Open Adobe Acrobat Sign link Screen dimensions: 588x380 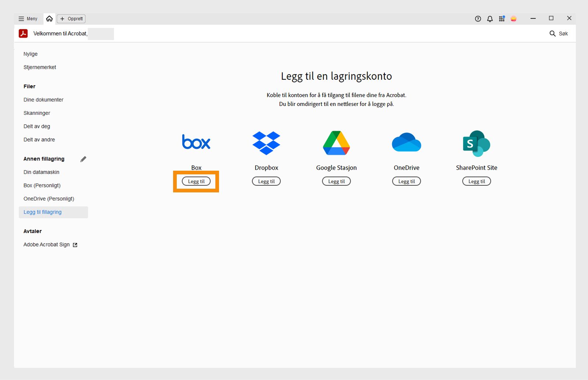point(47,245)
